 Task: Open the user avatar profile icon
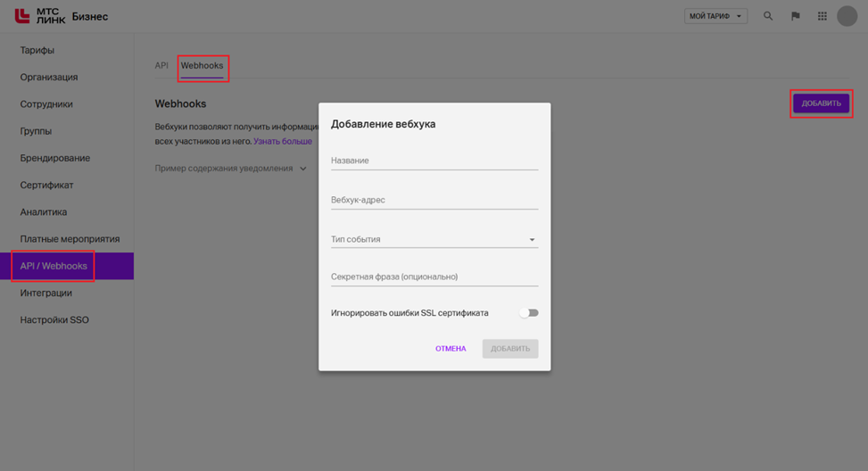pyautogui.click(x=847, y=16)
